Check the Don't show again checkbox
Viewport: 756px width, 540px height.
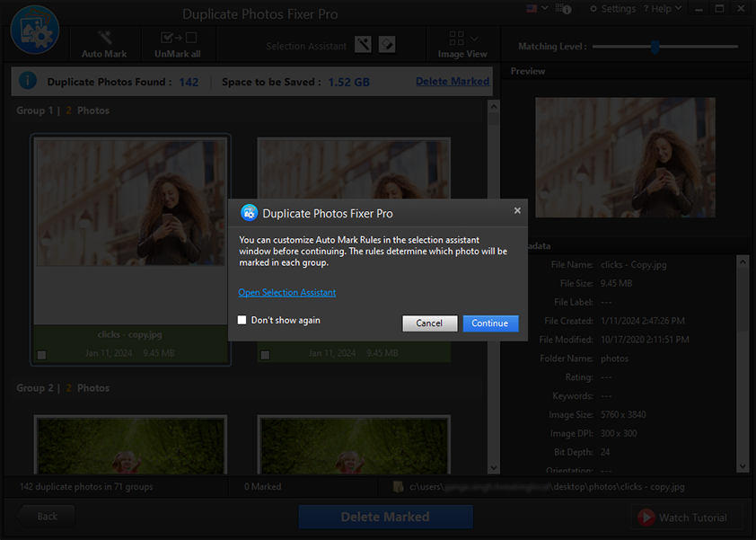click(x=242, y=320)
